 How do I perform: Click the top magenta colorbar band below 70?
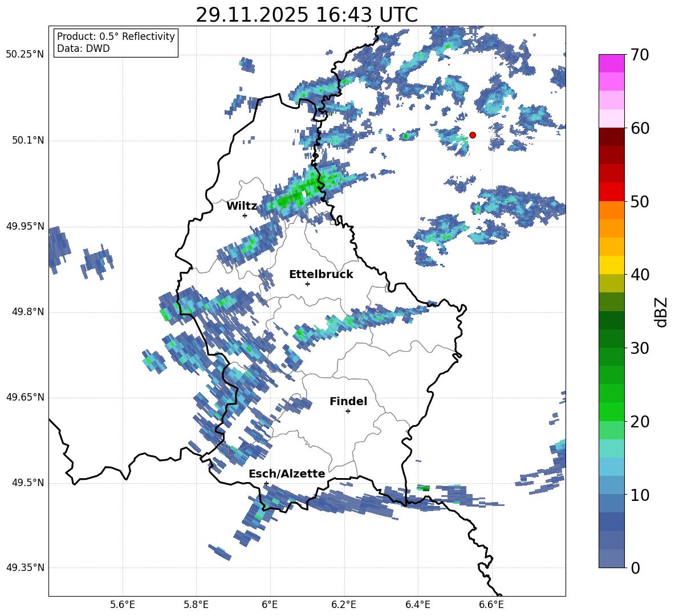click(611, 63)
